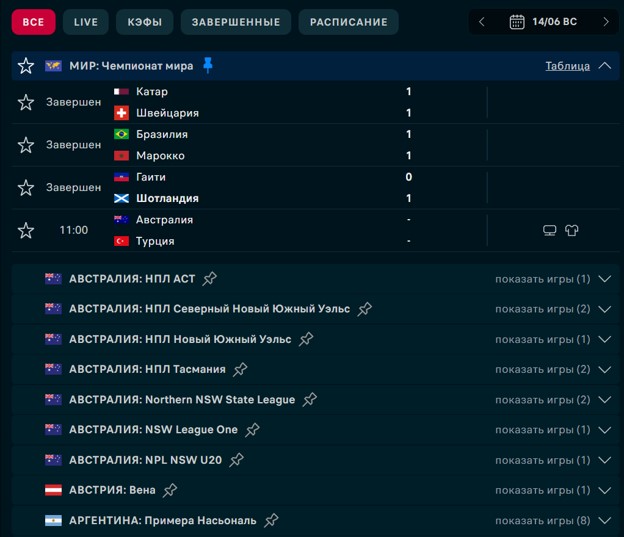The height and width of the screenshot is (537, 624).
Task: Unpin the Чемпионат мира league
Action: point(208,65)
